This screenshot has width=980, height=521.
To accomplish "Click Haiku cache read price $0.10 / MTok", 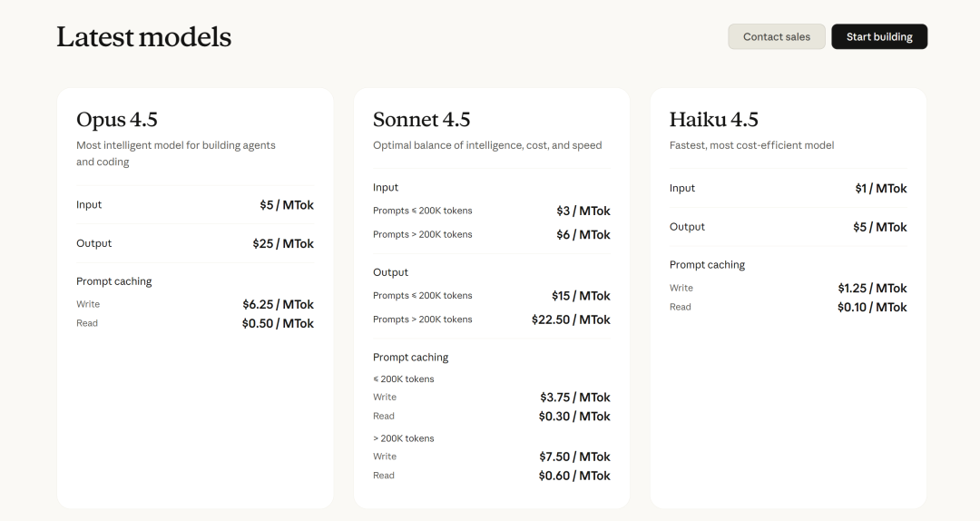I will coord(872,307).
